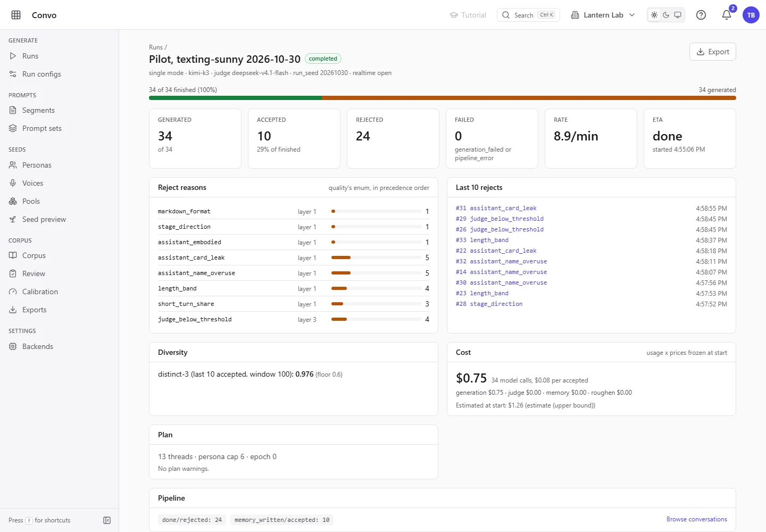Open the Runs breadcrumb link

tap(156, 47)
